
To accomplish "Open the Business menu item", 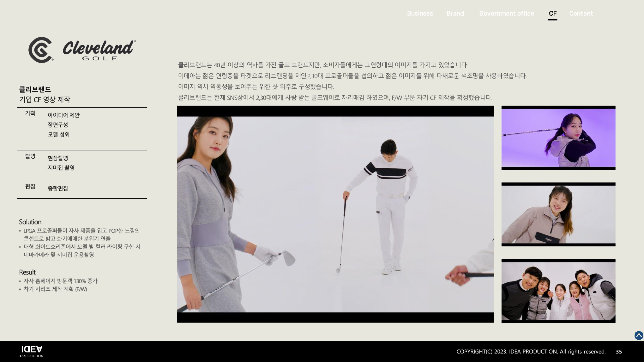I will (x=420, y=14).
